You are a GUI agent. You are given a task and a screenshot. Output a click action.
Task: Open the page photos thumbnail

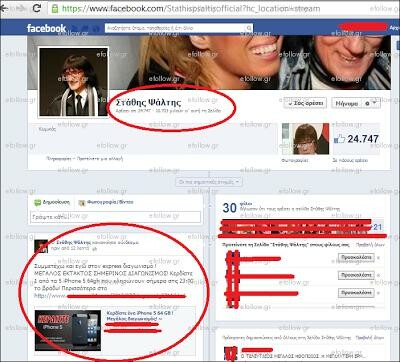(x=305, y=139)
